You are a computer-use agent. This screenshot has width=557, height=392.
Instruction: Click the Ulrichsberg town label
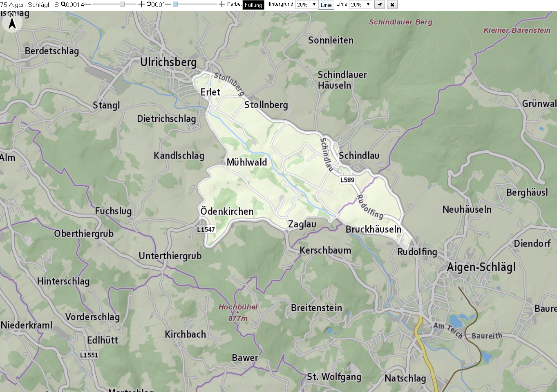click(168, 62)
